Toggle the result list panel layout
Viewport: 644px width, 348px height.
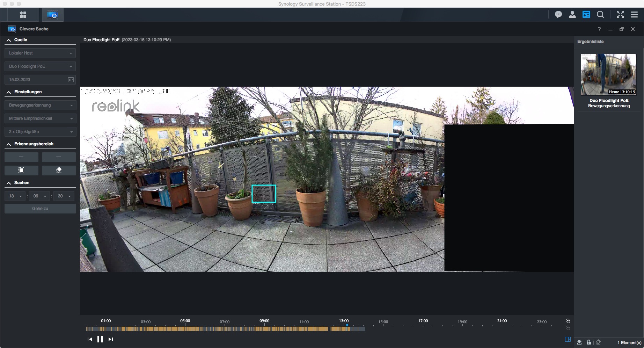[x=568, y=339]
